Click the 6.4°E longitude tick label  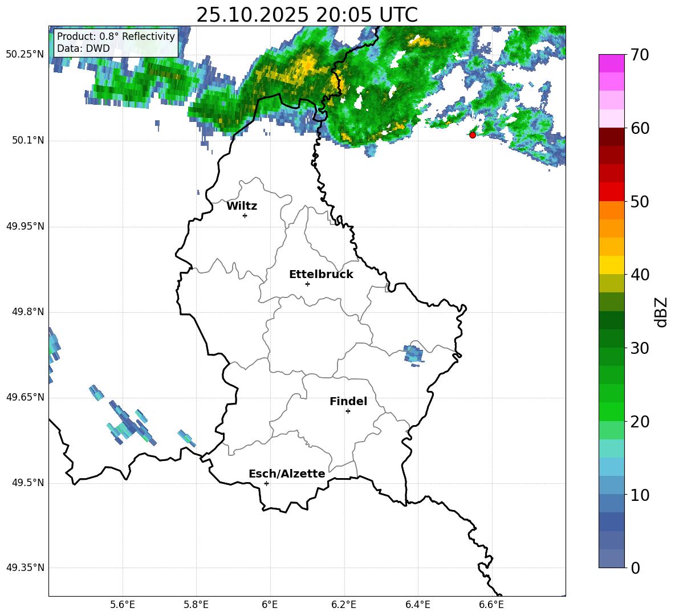tap(417, 605)
